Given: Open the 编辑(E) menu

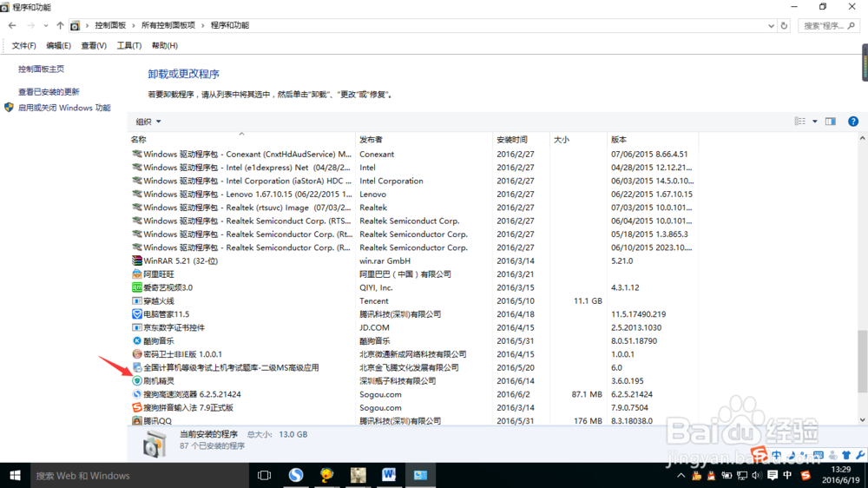Looking at the screenshot, I should point(58,46).
